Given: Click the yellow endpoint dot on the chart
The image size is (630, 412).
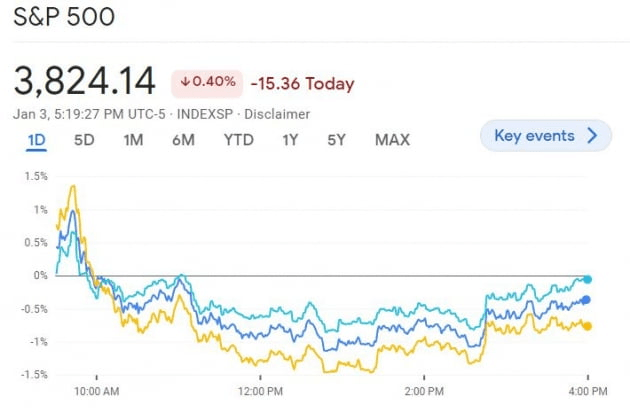Looking at the screenshot, I should click(587, 326).
